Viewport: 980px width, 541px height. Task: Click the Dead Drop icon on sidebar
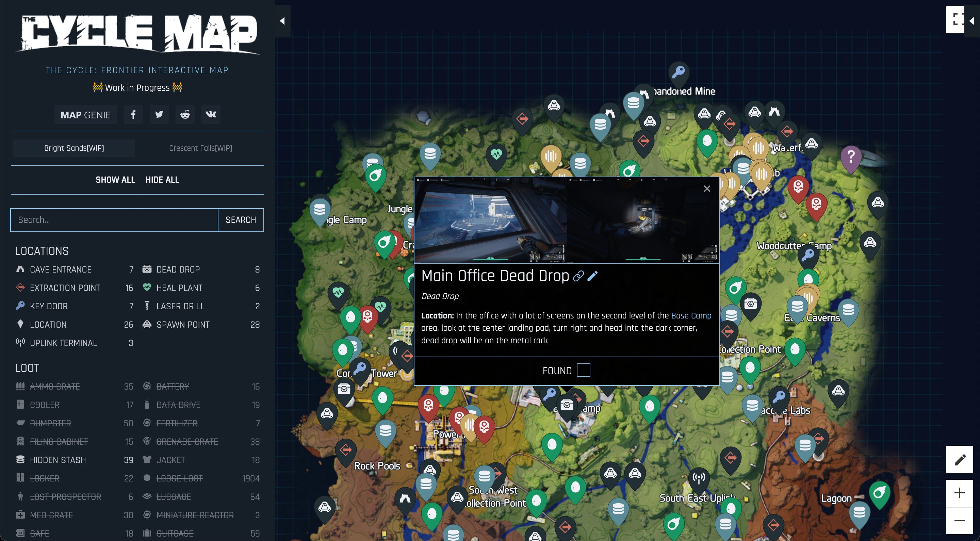[x=146, y=269]
